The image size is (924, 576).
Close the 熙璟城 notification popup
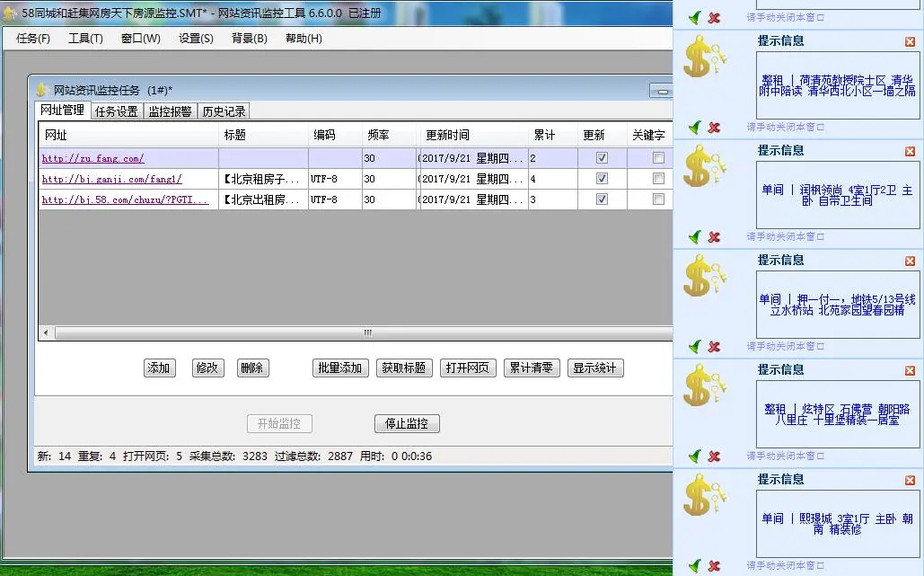click(x=911, y=481)
